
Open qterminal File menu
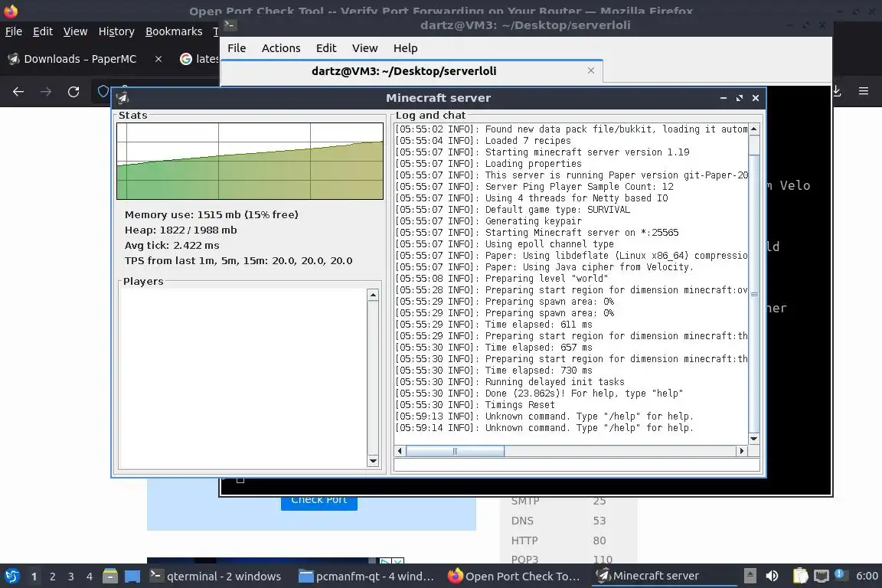pyautogui.click(x=237, y=48)
